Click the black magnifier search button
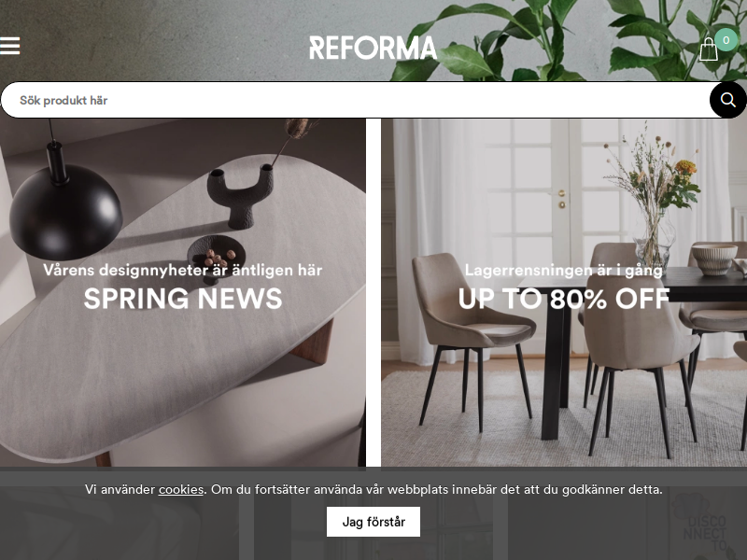747x560 pixels. (728, 100)
